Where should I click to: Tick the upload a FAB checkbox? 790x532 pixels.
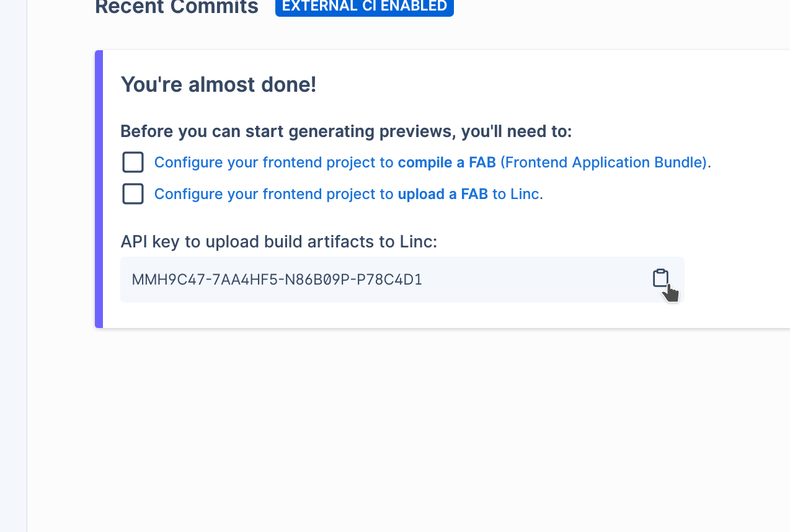click(x=133, y=194)
